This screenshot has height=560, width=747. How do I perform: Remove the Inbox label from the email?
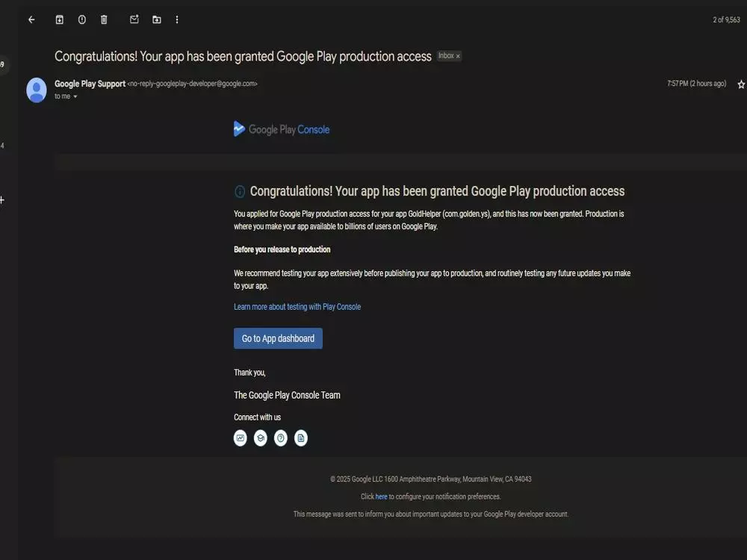tap(457, 55)
